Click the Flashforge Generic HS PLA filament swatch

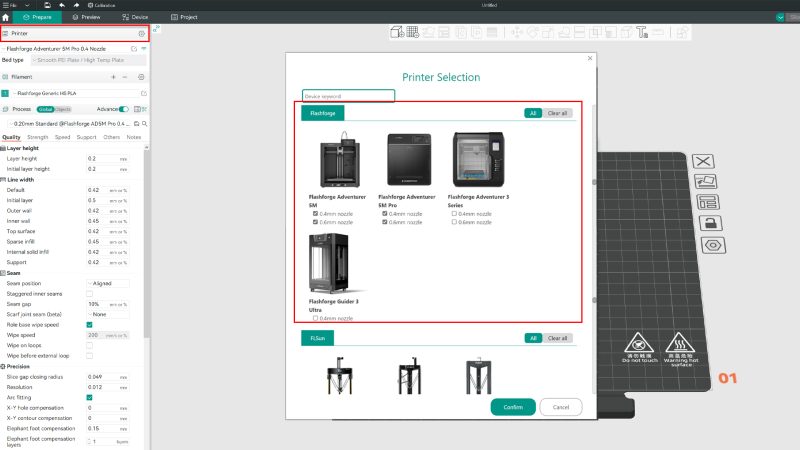coord(5,93)
